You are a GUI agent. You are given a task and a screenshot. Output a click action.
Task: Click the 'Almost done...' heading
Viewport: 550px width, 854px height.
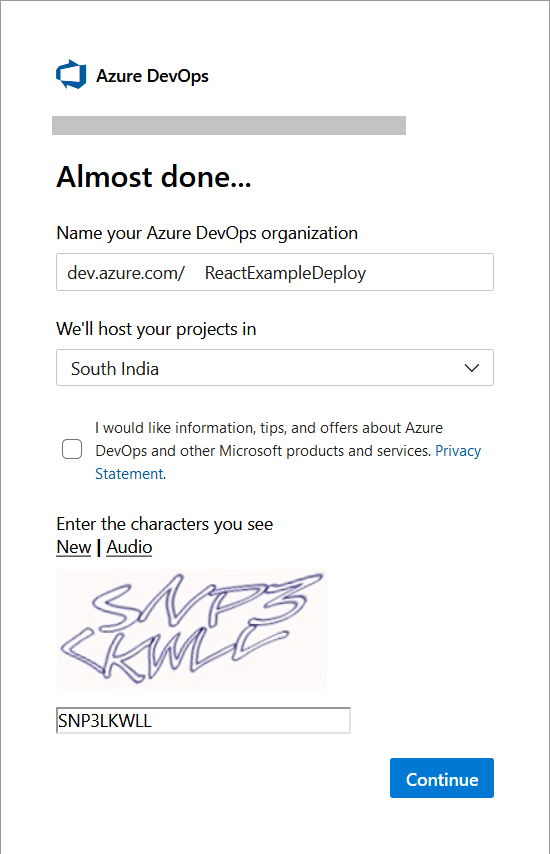pos(154,177)
